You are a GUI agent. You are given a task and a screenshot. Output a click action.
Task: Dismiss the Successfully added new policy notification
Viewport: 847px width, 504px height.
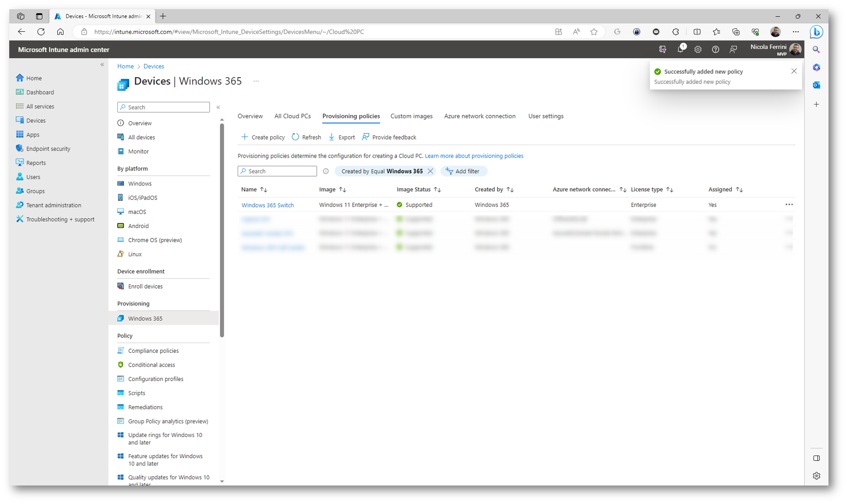(x=794, y=71)
